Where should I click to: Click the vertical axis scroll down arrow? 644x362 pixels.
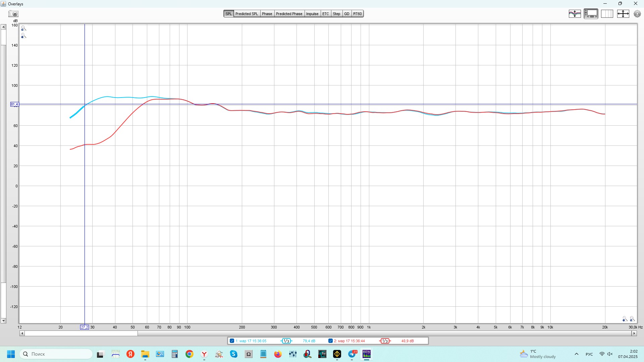pyautogui.click(x=3, y=321)
